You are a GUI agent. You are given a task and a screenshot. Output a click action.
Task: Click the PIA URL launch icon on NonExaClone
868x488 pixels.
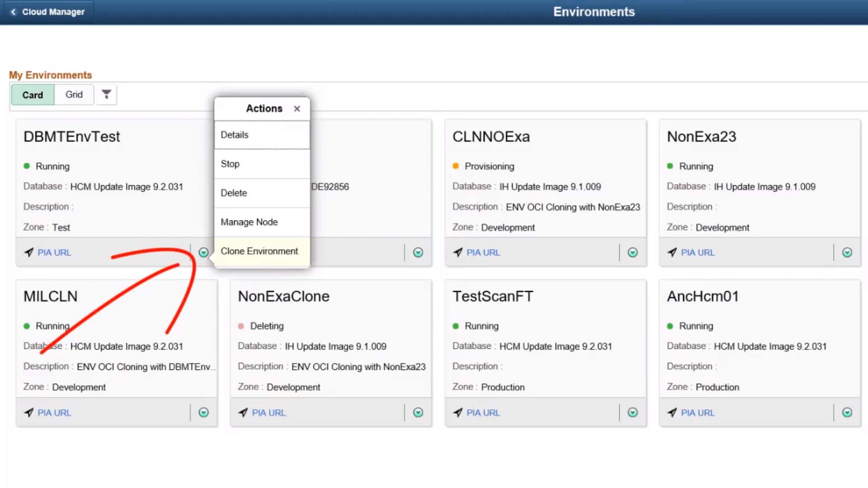243,412
